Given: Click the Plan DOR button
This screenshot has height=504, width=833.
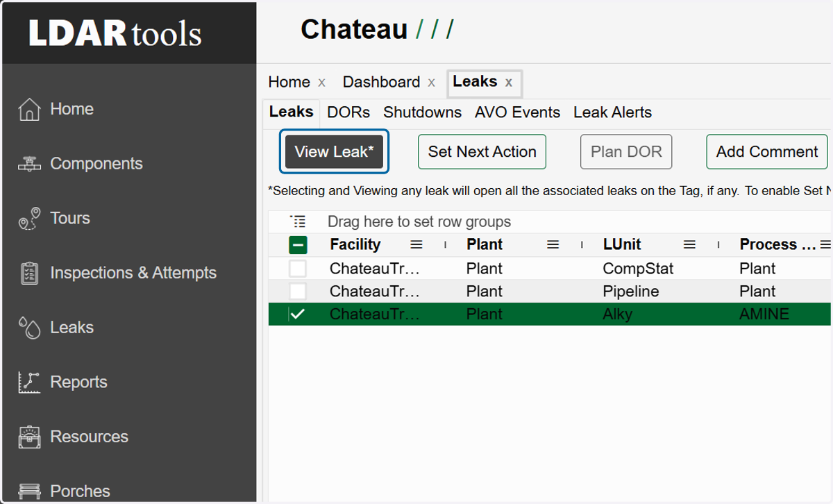Looking at the screenshot, I should 626,151.
